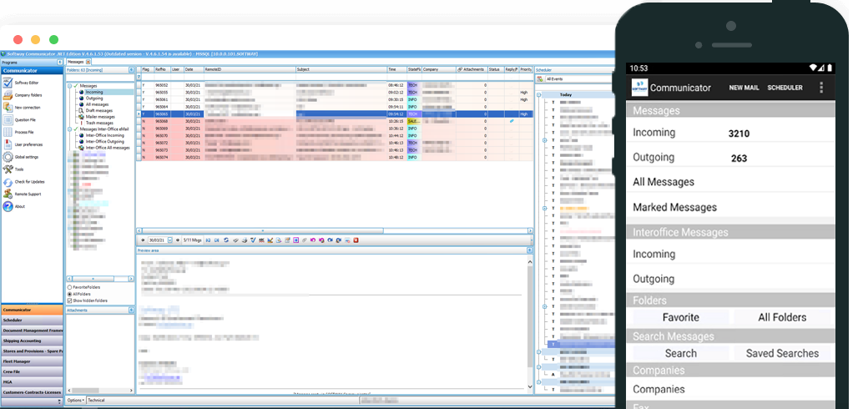Switch to the Fleet Manager module
This screenshot has height=409, width=868.
tap(32, 361)
